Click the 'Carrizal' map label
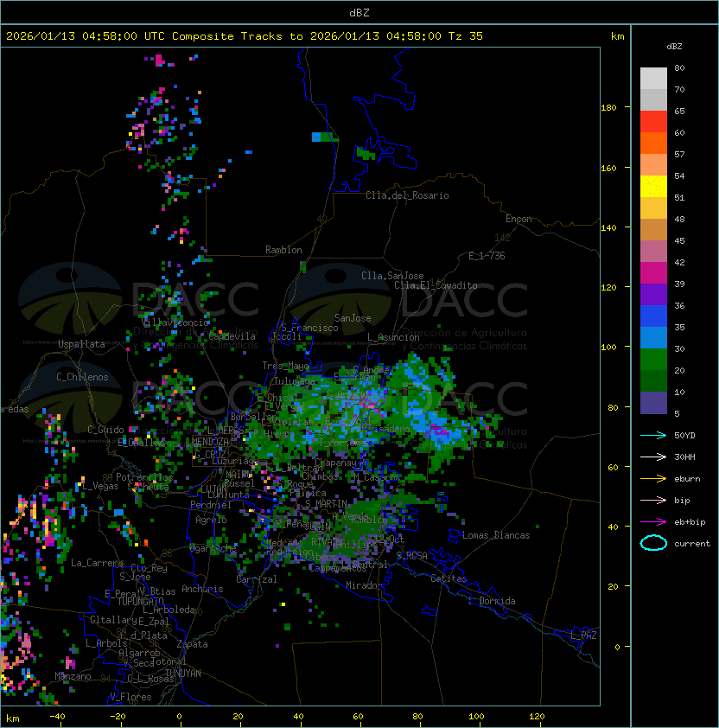The height and width of the screenshot is (728, 719). click(x=256, y=579)
